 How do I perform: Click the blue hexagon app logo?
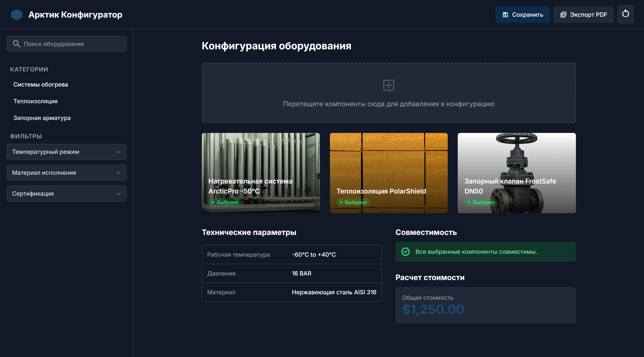click(x=16, y=14)
